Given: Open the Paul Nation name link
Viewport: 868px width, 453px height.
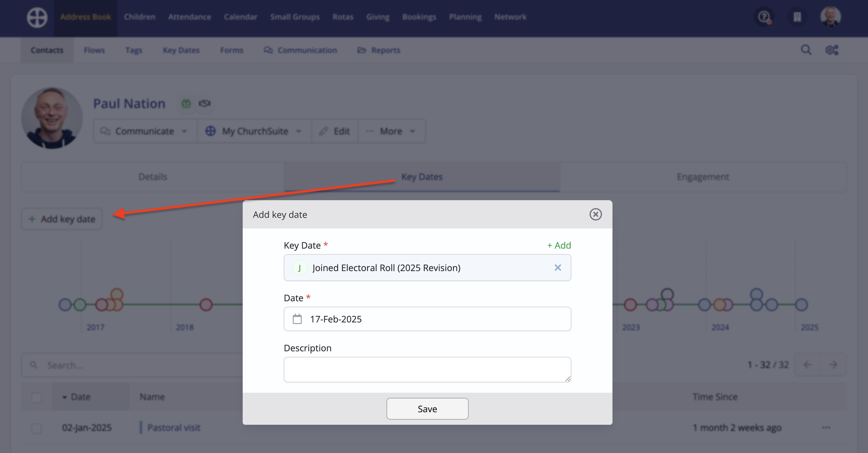Looking at the screenshot, I should pos(129,103).
